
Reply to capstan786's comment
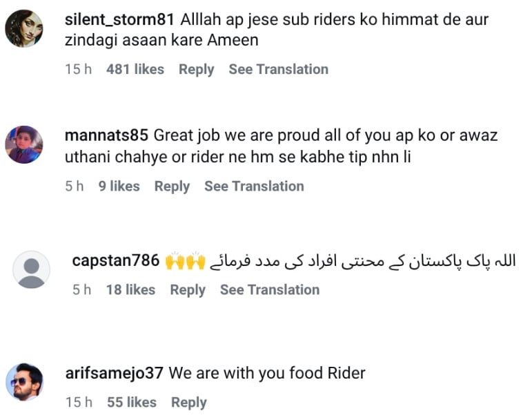click(188, 290)
